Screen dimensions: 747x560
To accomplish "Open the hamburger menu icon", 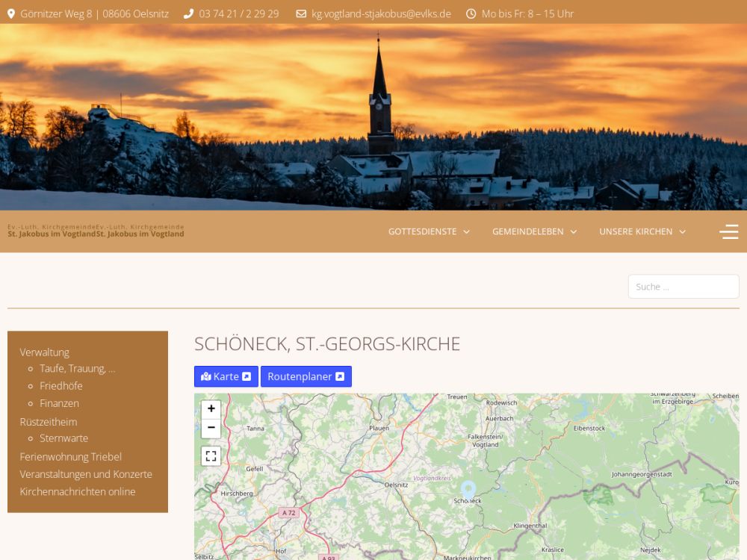I will (728, 231).
